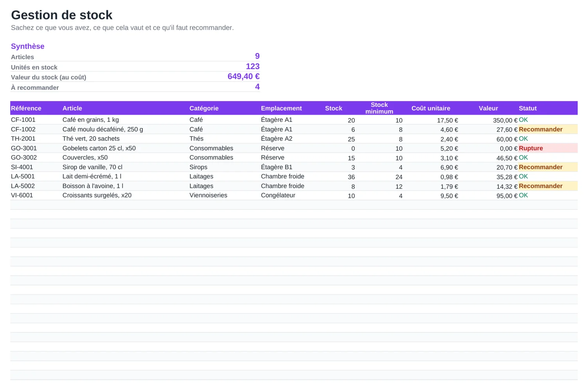
Task: Click 'Croissants surgelés, x20' cell
Action: pyautogui.click(x=97, y=195)
